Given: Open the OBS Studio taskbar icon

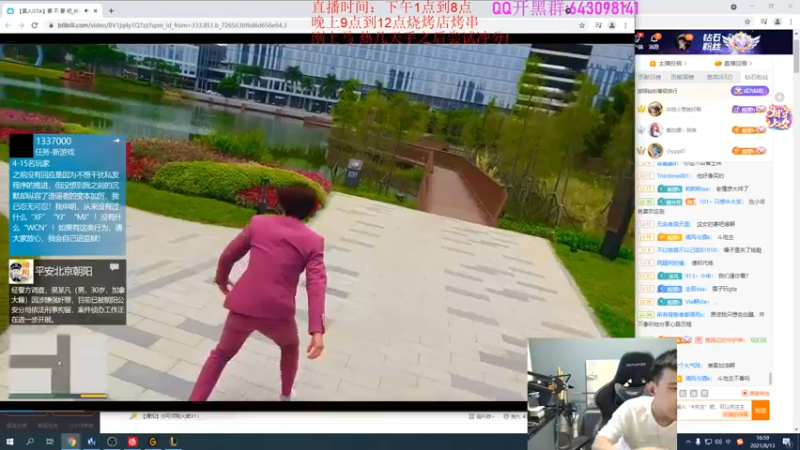Looking at the screenshot, I should tap(112, 442).
